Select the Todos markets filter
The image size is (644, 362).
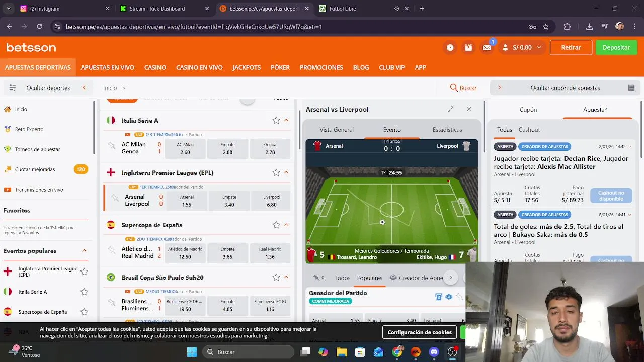pyautogui.click(x=343, y=278)
